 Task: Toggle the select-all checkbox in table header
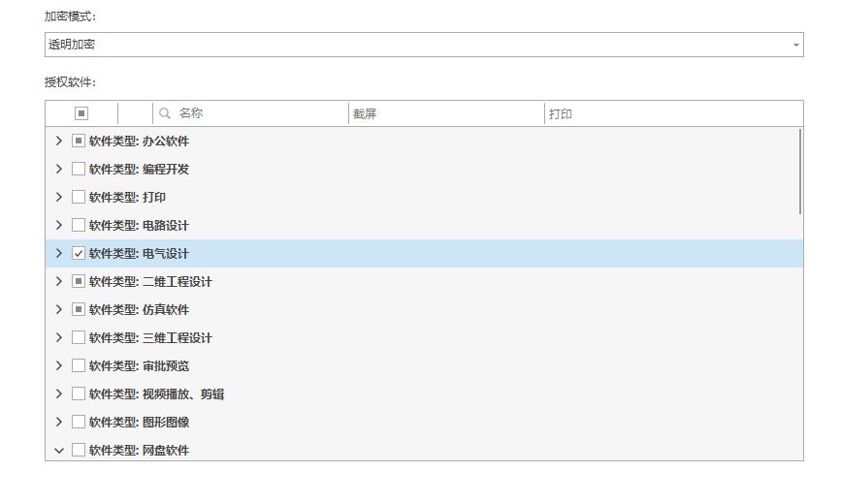(81, 113)
